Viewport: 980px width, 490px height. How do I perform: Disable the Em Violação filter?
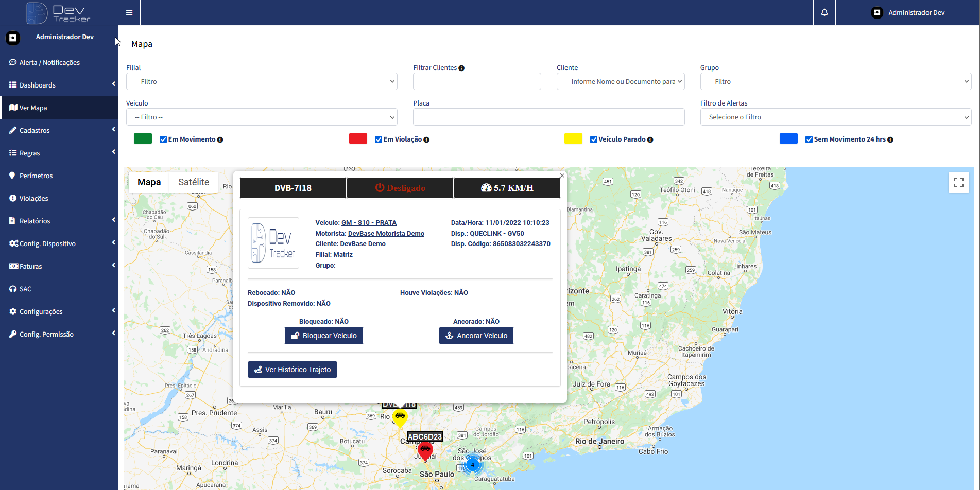(x=377, y=139)
